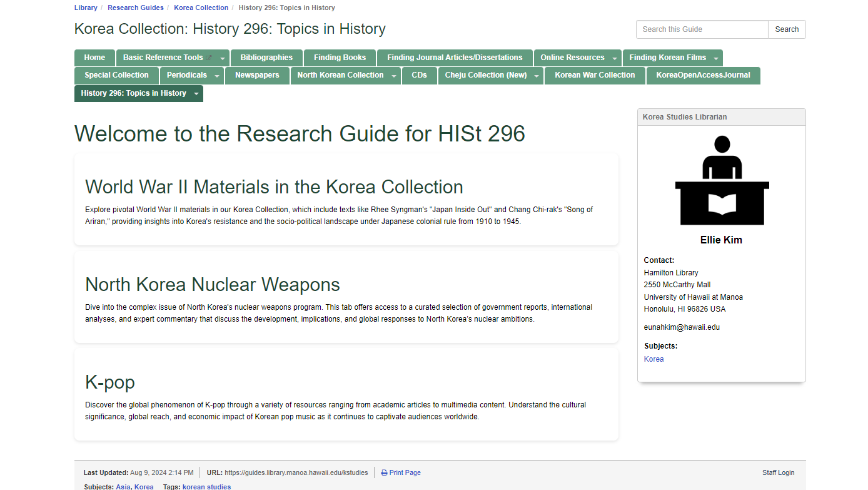Open the Research Guides breadcrumb link
This screenshot has width=868, height=490.
click(136, 8)
